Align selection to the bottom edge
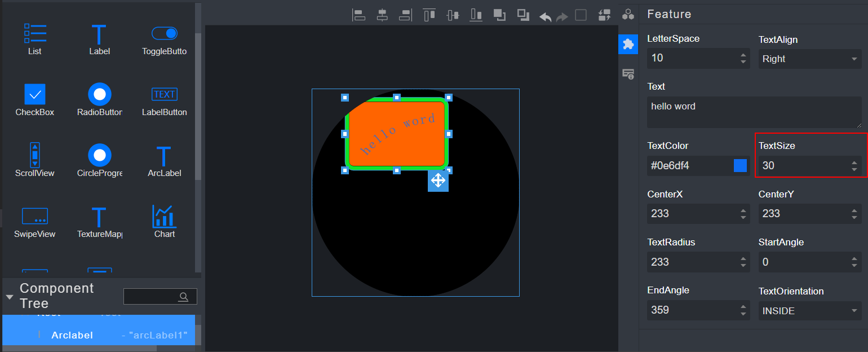The height and width of the screenshot is (352, 868). click(476, 15)
